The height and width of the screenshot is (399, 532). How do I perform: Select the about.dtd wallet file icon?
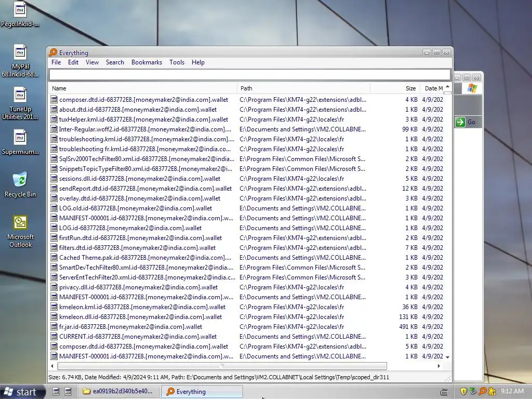54,110
